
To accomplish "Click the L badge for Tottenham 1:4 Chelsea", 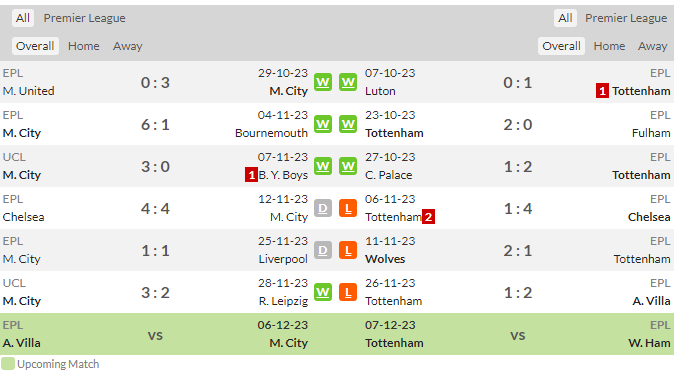I will click(348, 208).
